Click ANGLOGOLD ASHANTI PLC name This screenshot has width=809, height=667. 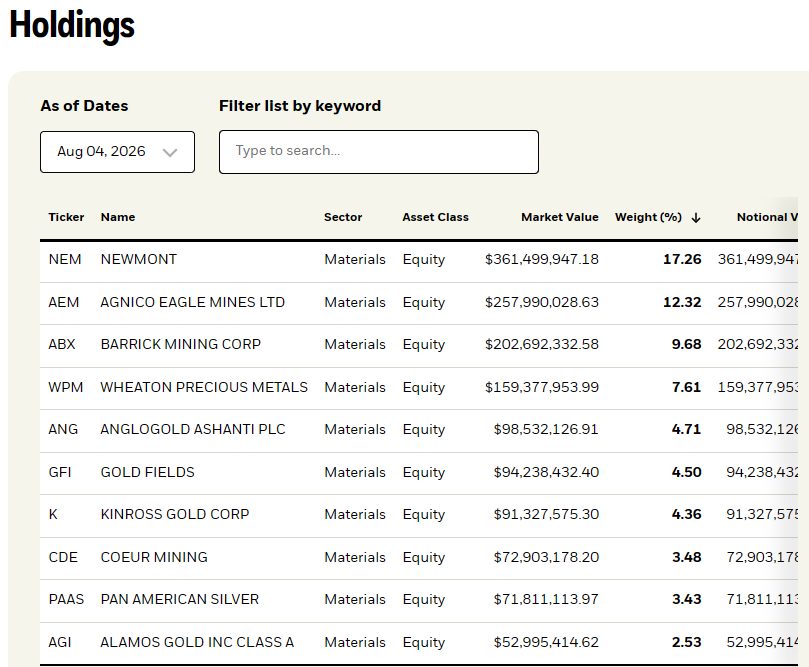[x=193, y=429]
